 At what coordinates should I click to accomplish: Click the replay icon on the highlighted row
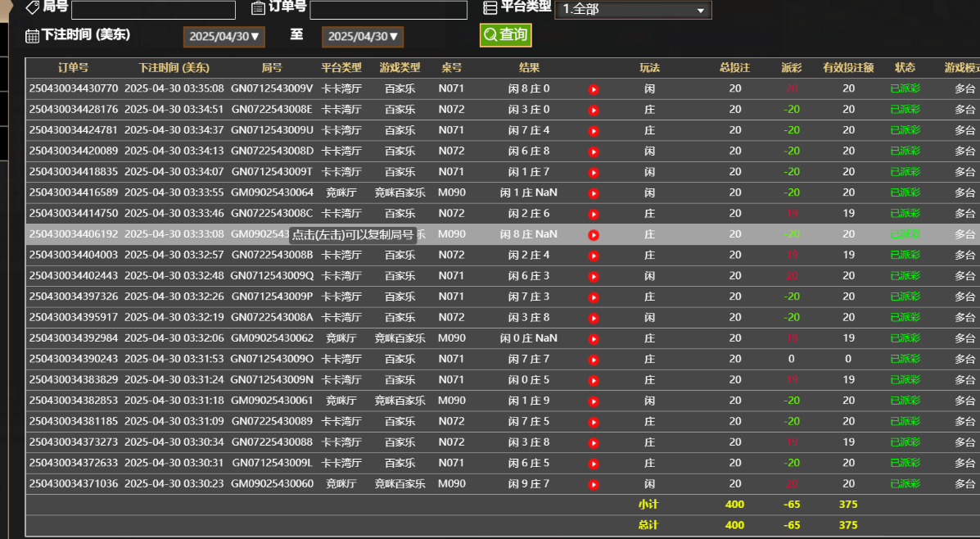[595, 233]
